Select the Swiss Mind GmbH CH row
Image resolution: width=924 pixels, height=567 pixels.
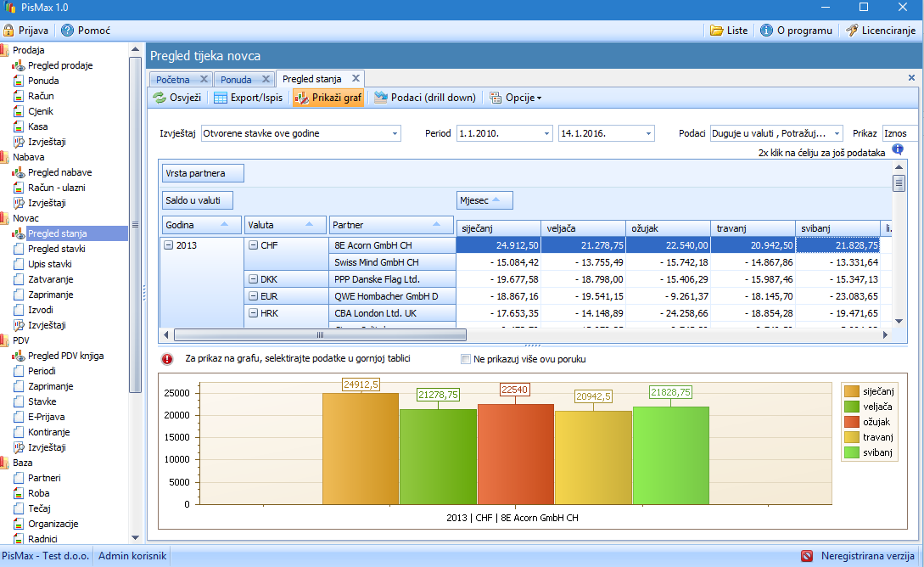[392, 262]
